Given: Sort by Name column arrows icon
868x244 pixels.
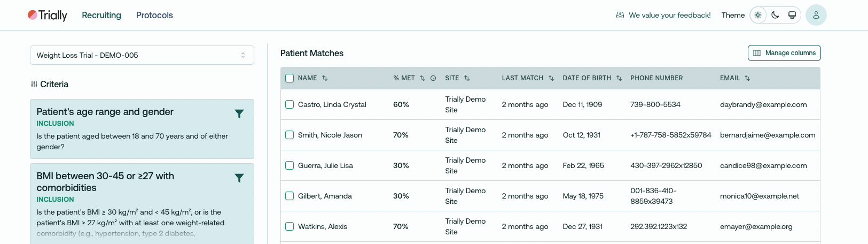Looking at the screenshot, I should point(325,78).
